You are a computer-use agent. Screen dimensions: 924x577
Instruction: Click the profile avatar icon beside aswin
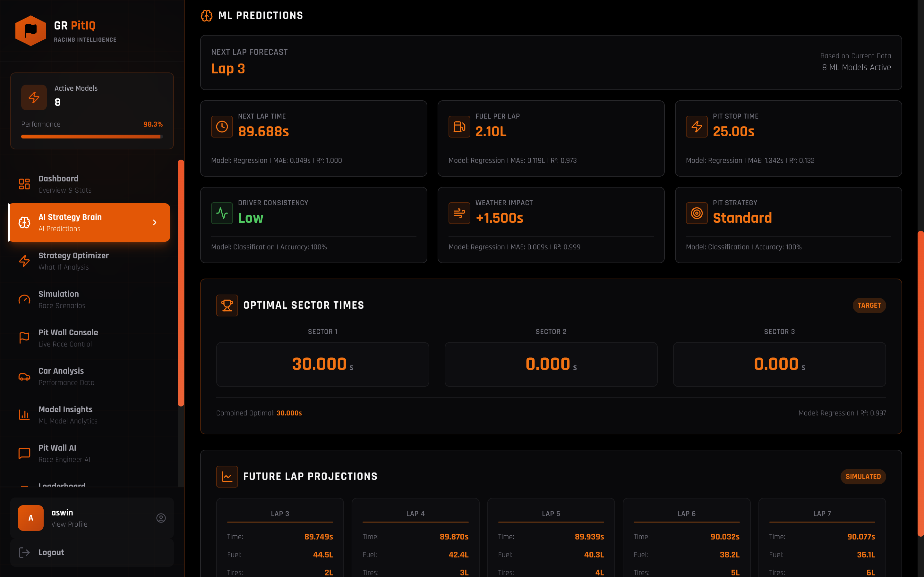pos(161,518)
